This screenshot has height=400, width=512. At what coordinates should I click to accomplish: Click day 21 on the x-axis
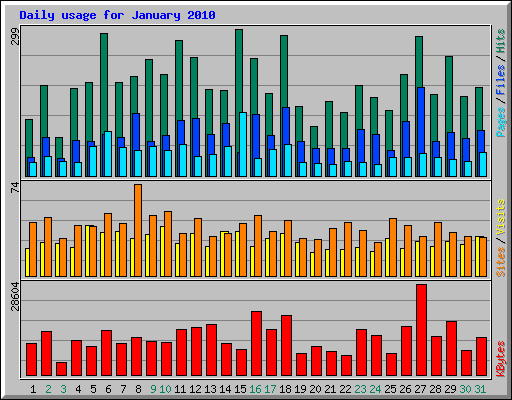tap(330, 389)
